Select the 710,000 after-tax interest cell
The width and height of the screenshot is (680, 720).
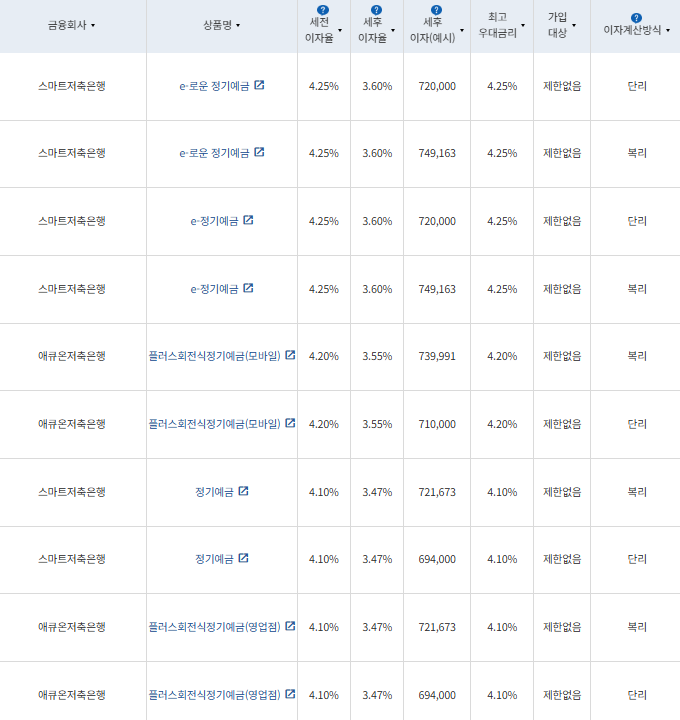437,424
